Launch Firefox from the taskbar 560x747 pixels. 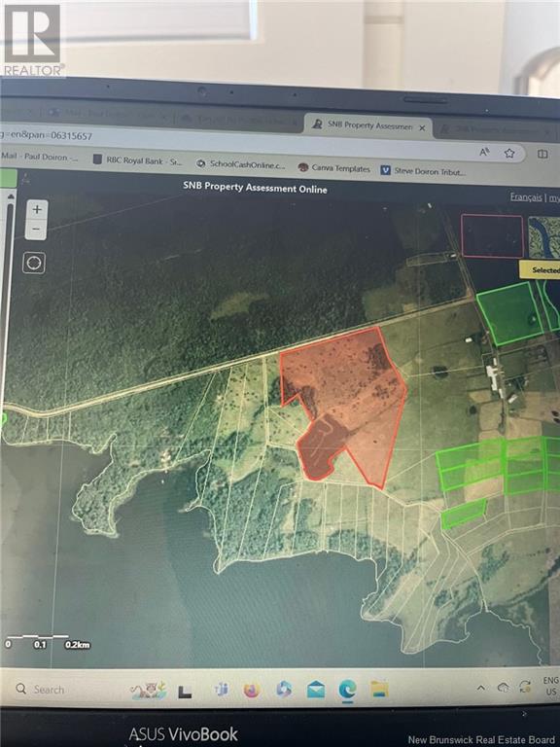click(x=252, y=690)
